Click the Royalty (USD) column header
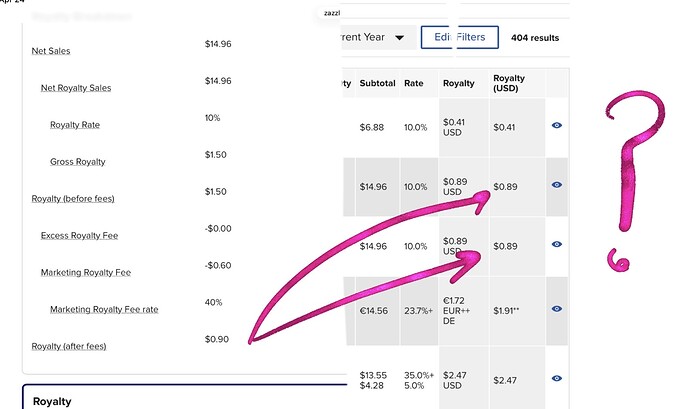The height and width of the screenshot is (409, 690). [509, 83]
